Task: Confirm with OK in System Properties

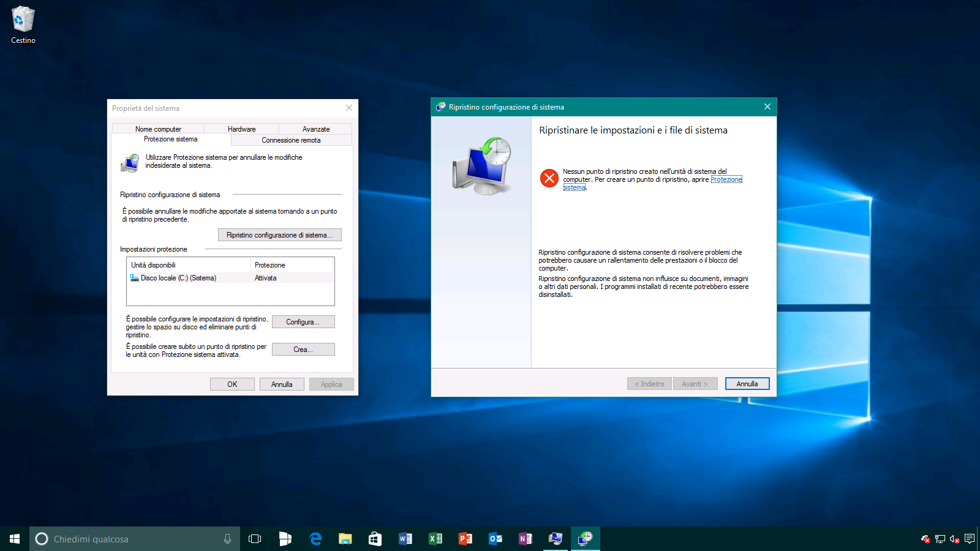Action: coord(232,384)
